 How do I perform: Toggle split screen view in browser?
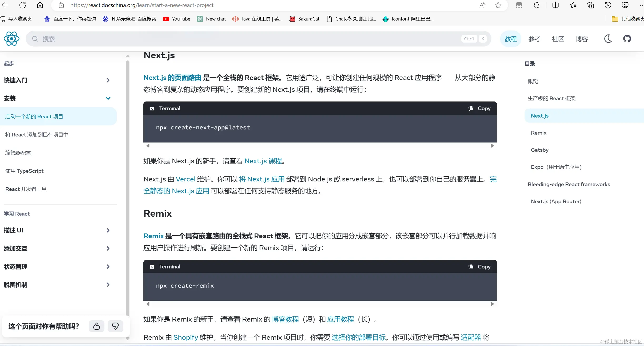click(555, 5)
